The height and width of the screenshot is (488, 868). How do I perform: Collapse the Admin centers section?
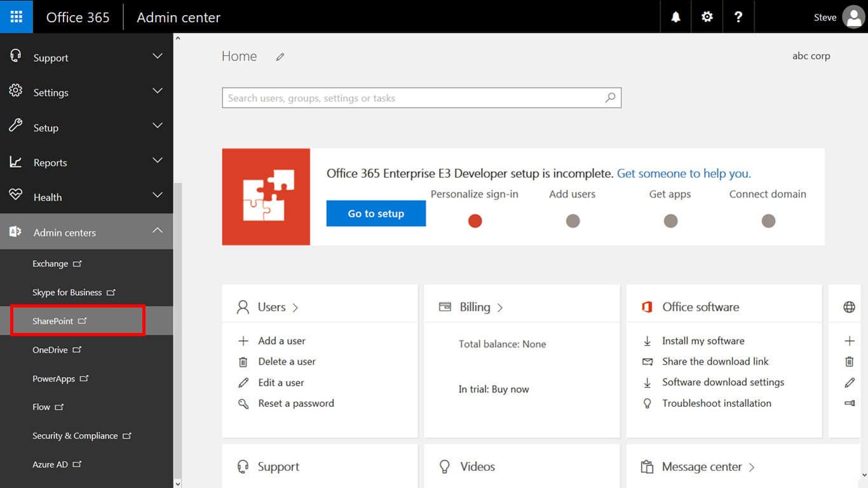[x=158, y=231]
